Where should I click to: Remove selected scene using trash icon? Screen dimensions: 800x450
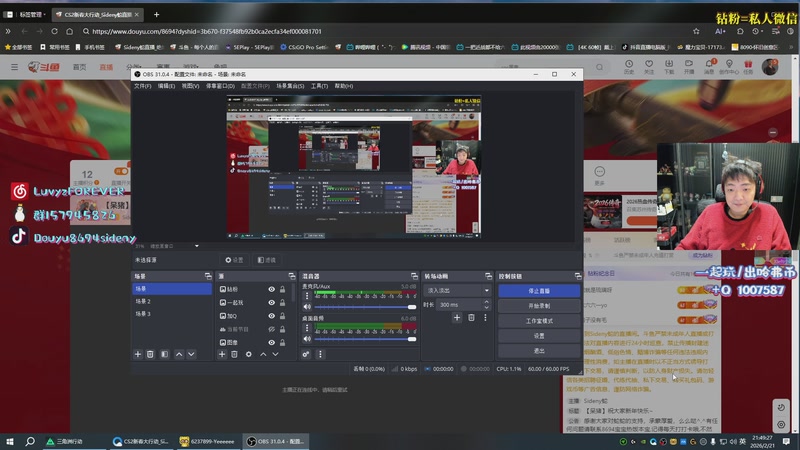(151, 354)
